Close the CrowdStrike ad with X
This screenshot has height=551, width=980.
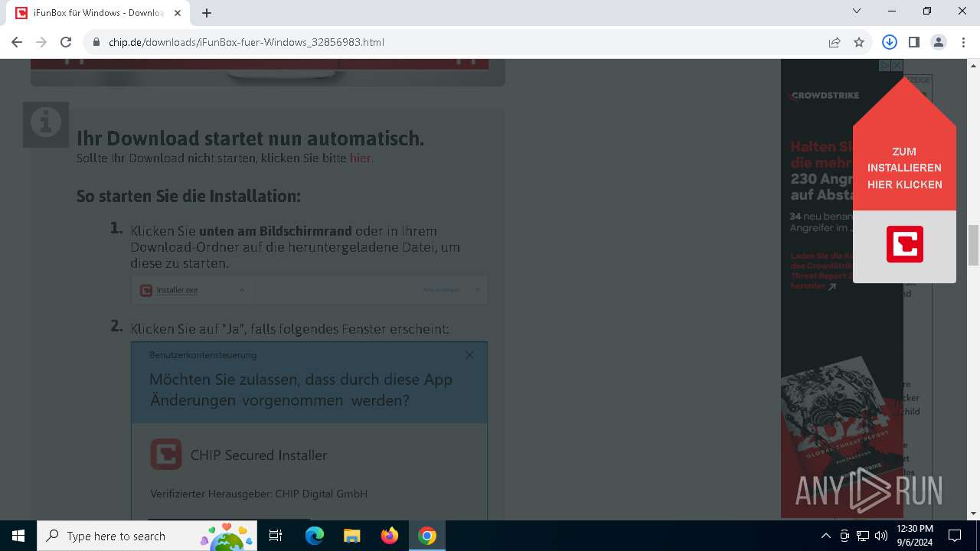(897, 66)
